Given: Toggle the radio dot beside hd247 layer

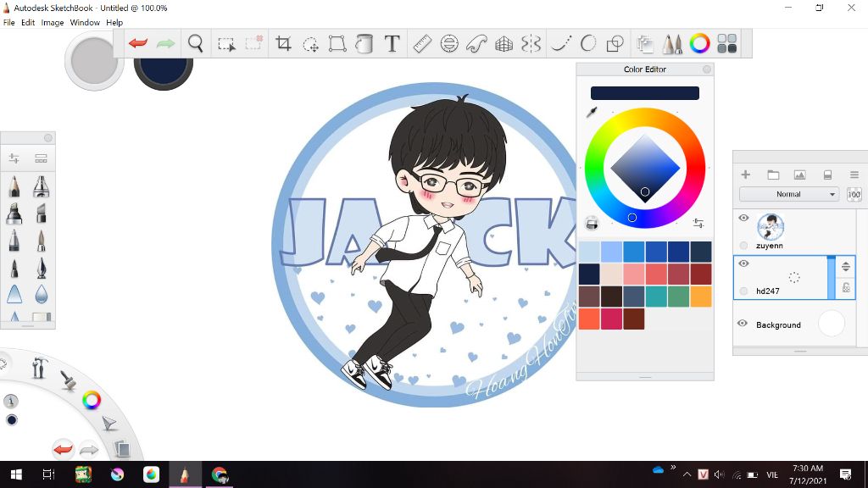Looking at the screenshot, I should pyautogui.click(x=743, y=291).
